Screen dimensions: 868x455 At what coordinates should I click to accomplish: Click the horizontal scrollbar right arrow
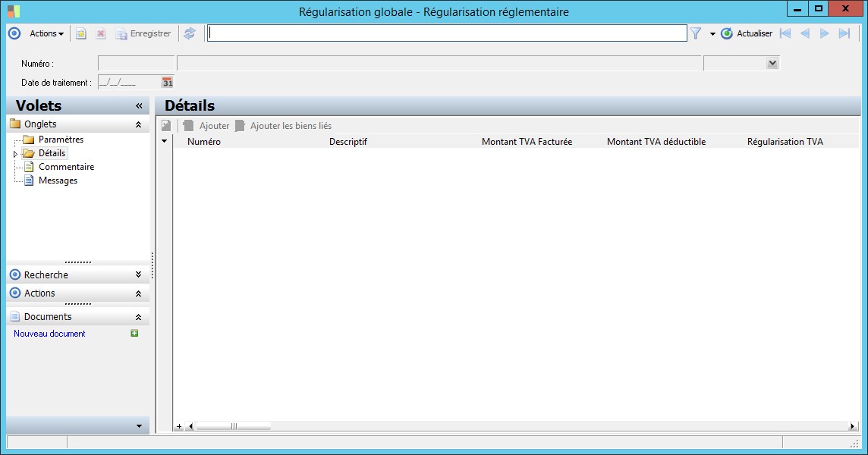[x=853, y=426]
